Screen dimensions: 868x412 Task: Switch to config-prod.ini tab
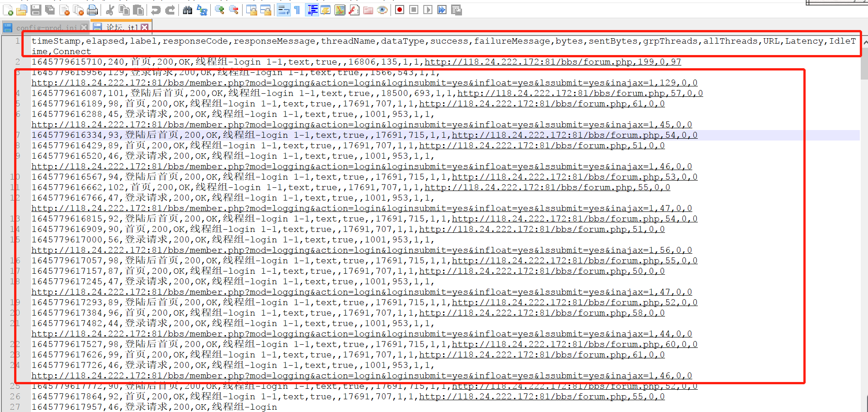tap(46, 27)
